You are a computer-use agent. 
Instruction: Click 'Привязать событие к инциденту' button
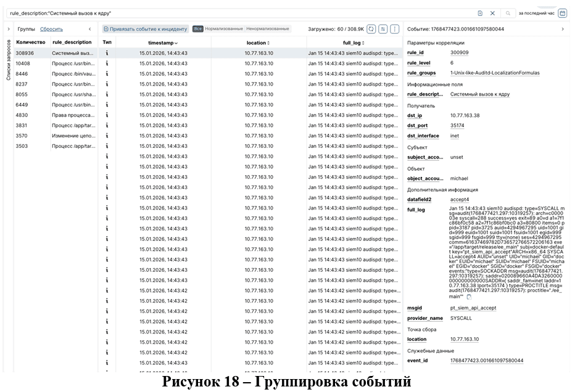[145, 29]
